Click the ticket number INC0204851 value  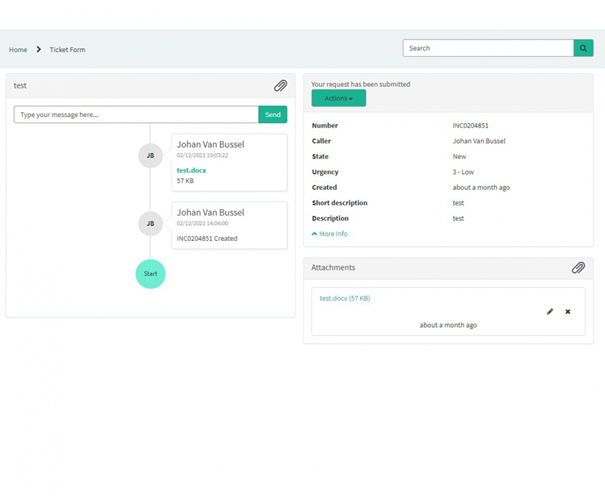tap(470, 126)
